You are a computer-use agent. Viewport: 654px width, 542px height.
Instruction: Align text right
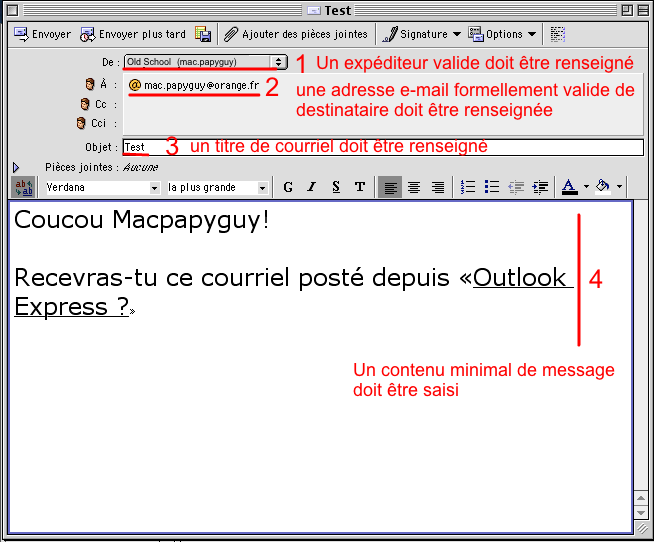coord(438,187)
